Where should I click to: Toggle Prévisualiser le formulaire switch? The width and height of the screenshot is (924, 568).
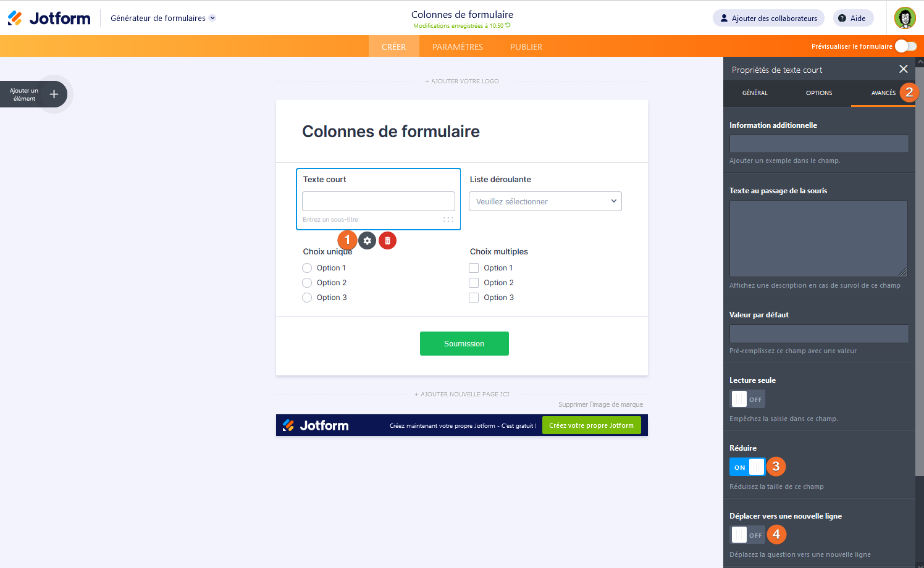(905, 46)
